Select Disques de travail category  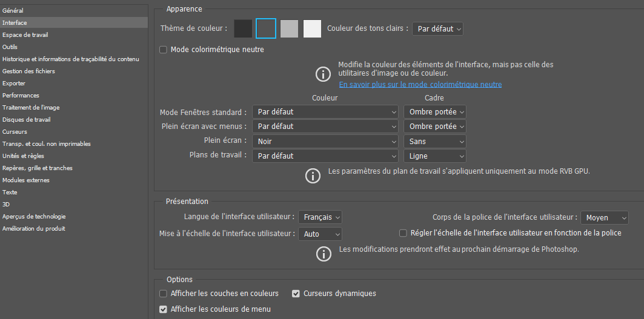pyautogui.click(x=74, y=119)
